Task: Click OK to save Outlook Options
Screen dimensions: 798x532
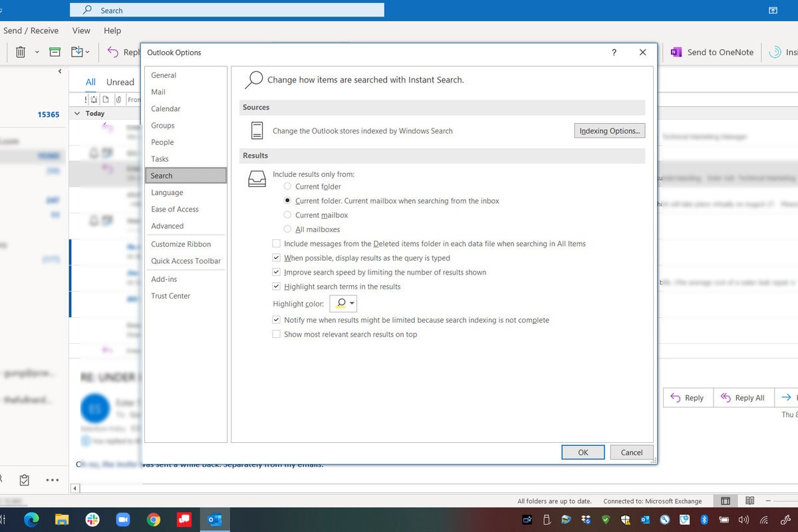Action: (583, 452)
